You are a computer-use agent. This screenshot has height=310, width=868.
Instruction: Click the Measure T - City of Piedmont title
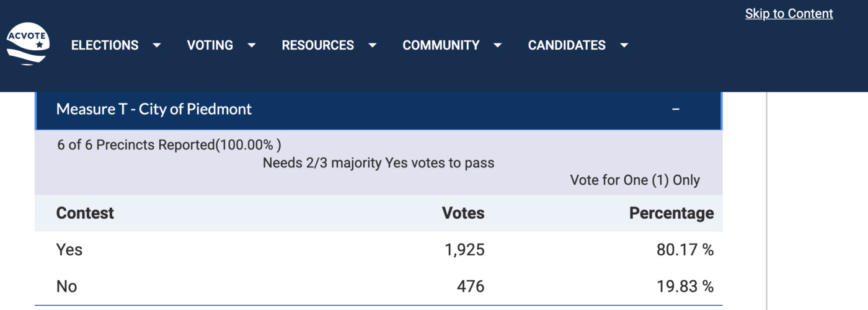tap(154, 109)
